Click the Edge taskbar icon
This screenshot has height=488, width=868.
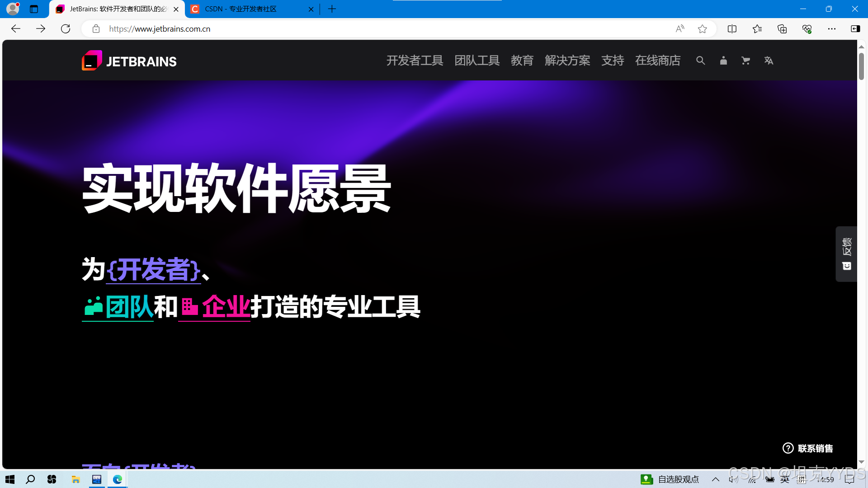118,479
